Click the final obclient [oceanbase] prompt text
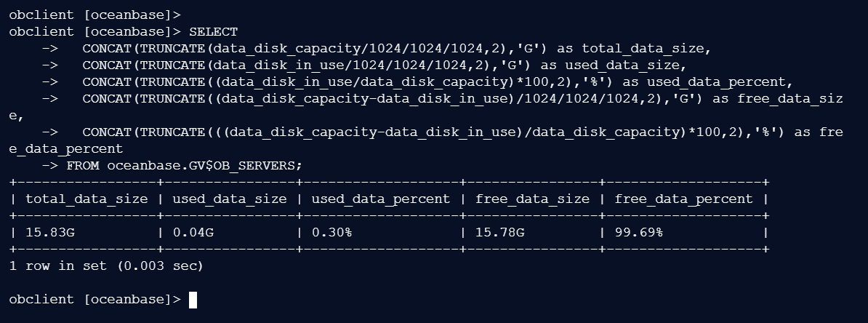 tap(95, 300)
